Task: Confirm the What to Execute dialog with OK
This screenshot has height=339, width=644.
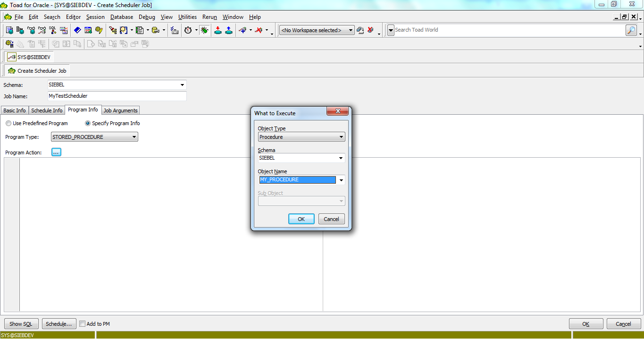Action: coord(301,219)
